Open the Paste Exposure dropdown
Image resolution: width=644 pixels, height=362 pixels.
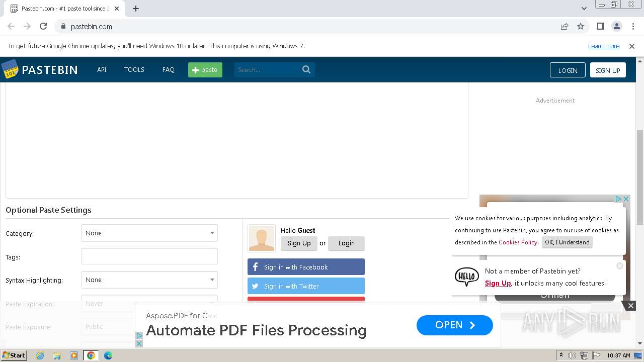pyautogui.click(x=149, y=327)
